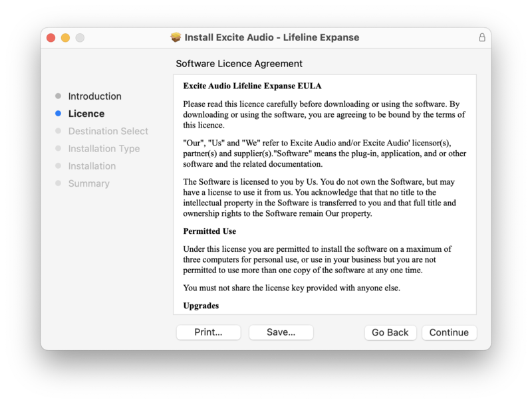Click the Permitted Use heading in the licence
This screenshot has height=404, width=532.
[209, 231]
